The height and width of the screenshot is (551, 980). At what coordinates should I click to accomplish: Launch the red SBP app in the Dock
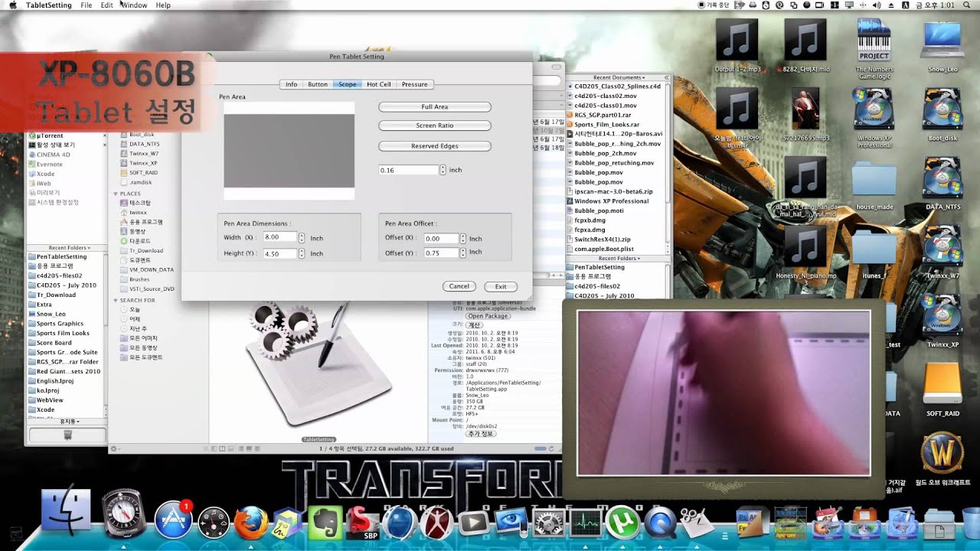point(362,523)
